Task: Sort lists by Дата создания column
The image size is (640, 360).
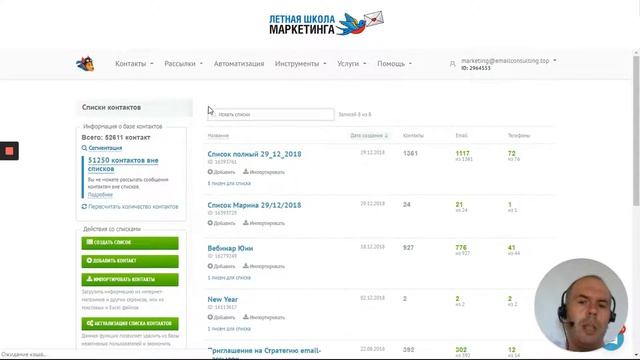Action: click(369, 136)
